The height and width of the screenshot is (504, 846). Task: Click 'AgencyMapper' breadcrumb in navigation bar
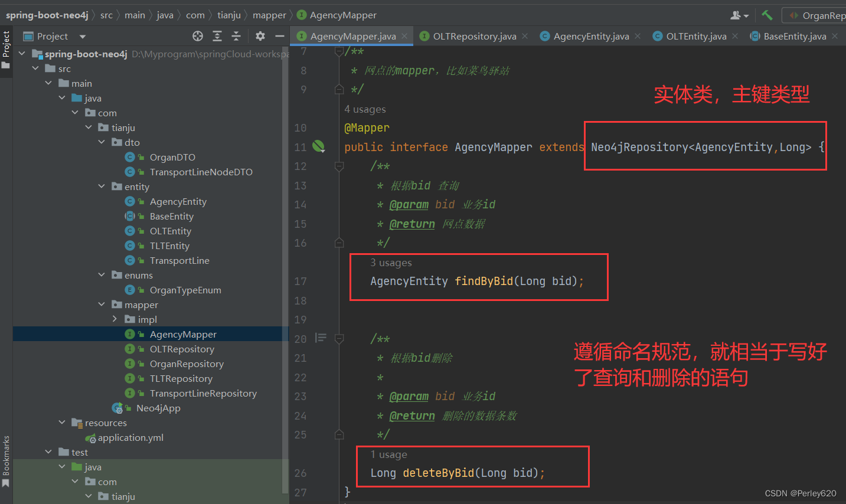(343, 15)
